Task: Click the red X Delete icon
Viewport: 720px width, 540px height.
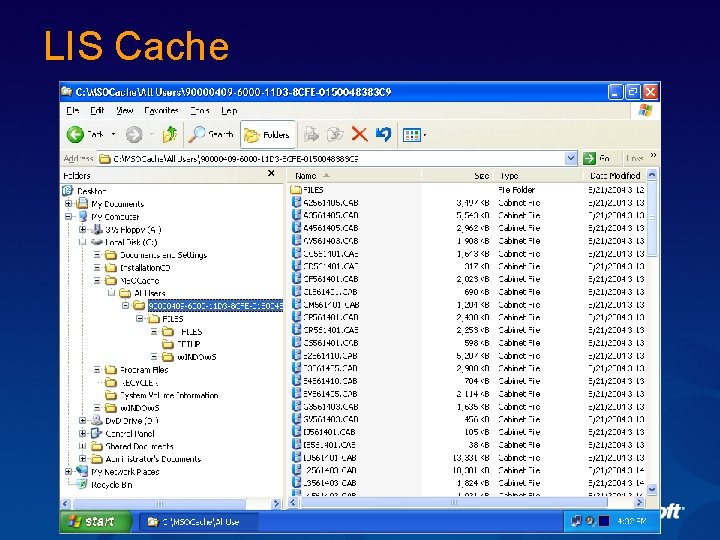Action: click(360, 135)
